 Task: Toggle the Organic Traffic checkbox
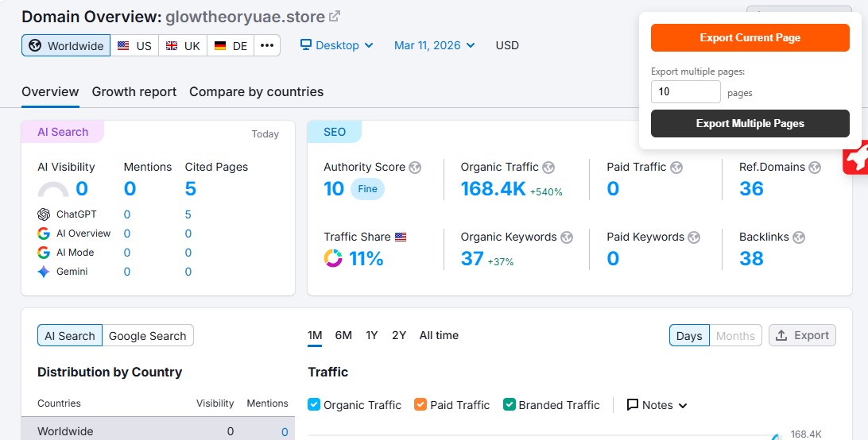(x=314, y=404)
